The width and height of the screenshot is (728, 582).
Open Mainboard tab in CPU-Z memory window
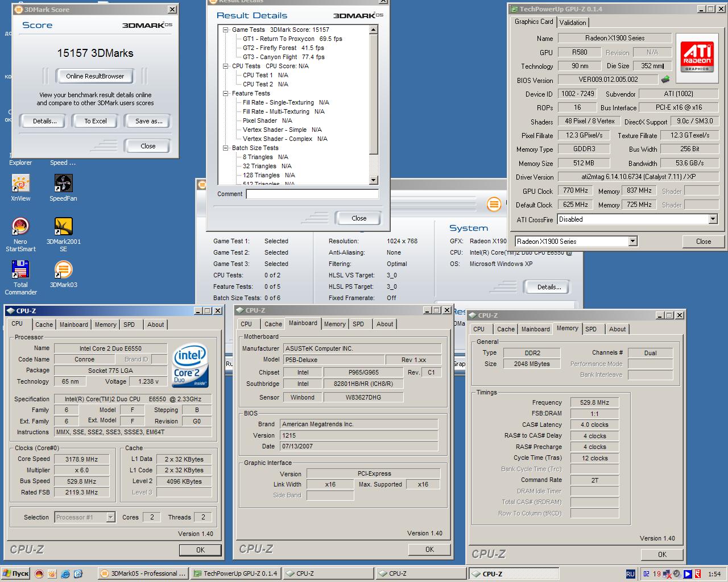(x=535, y=329)
